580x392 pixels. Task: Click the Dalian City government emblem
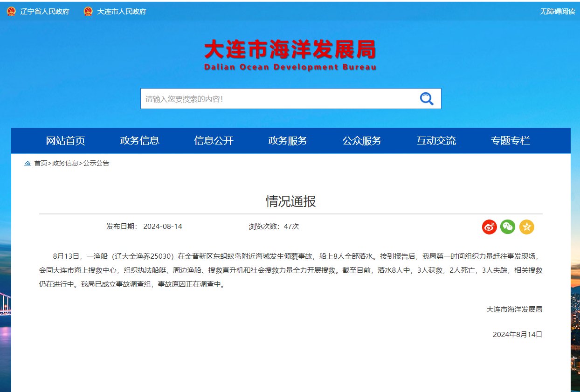coord(88,11)
